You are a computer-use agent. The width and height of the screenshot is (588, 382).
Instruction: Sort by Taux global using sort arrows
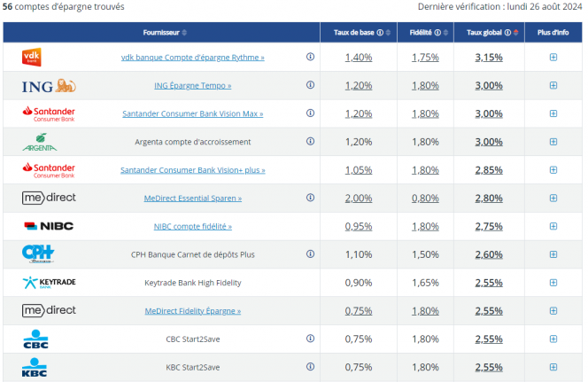[514, 33]
